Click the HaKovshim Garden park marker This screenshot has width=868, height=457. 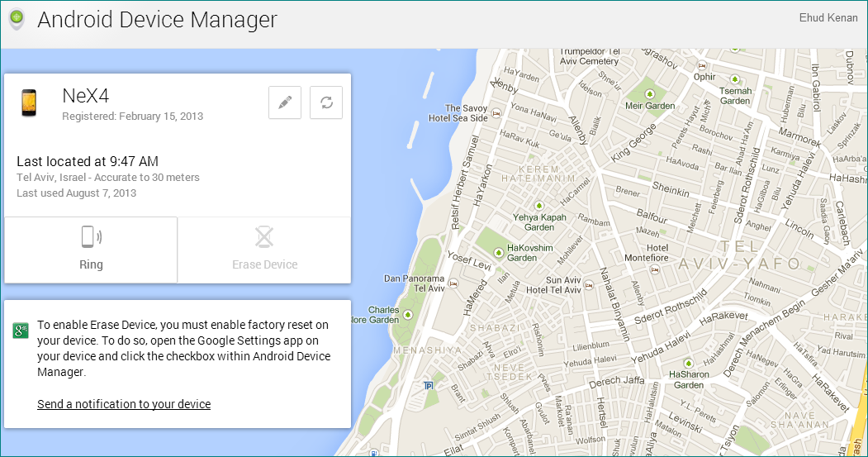coord(498,253)
